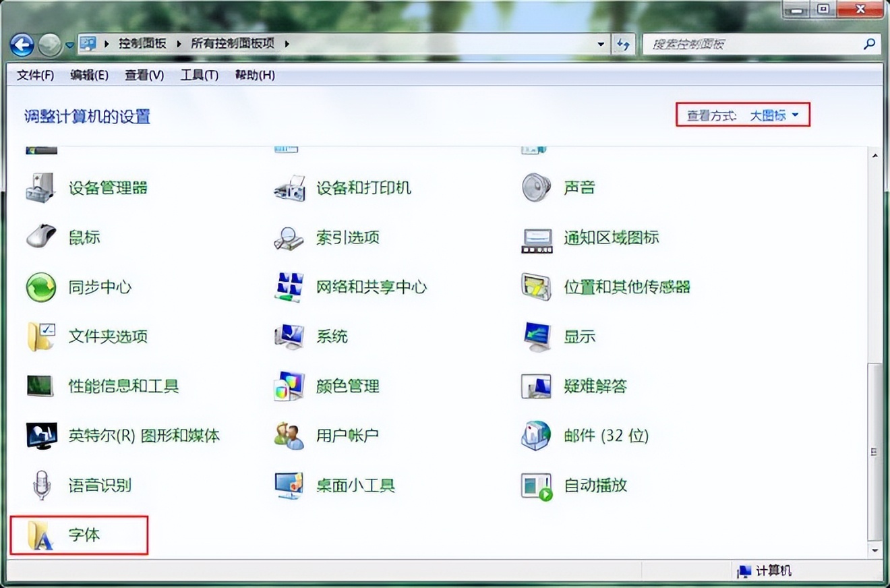Open the 工具 (Tools) menu
Viewport: 890px width, 588px height.
199,75
